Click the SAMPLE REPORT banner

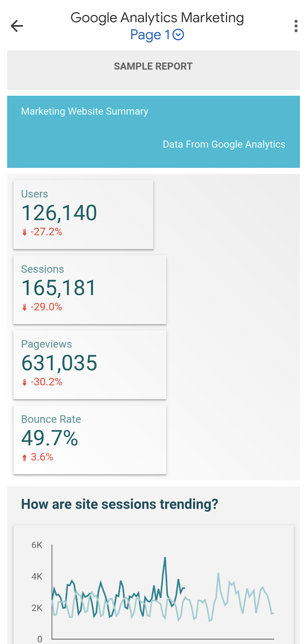tap(153, 66)
